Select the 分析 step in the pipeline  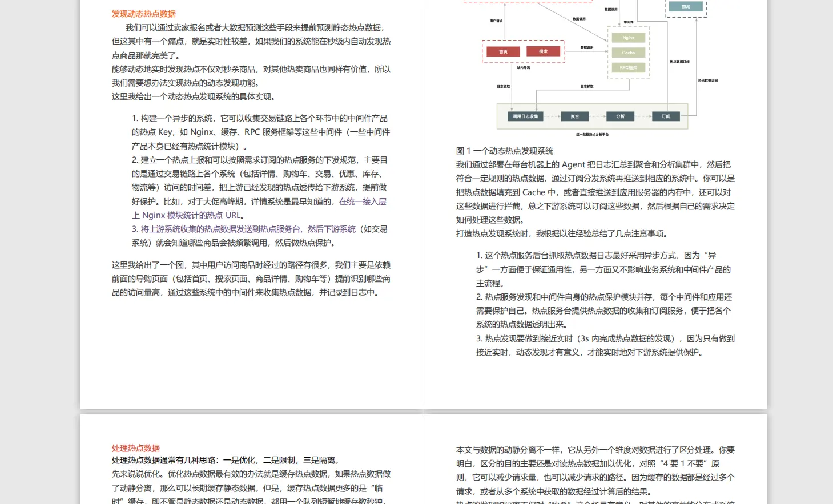(x=620, y=116)
